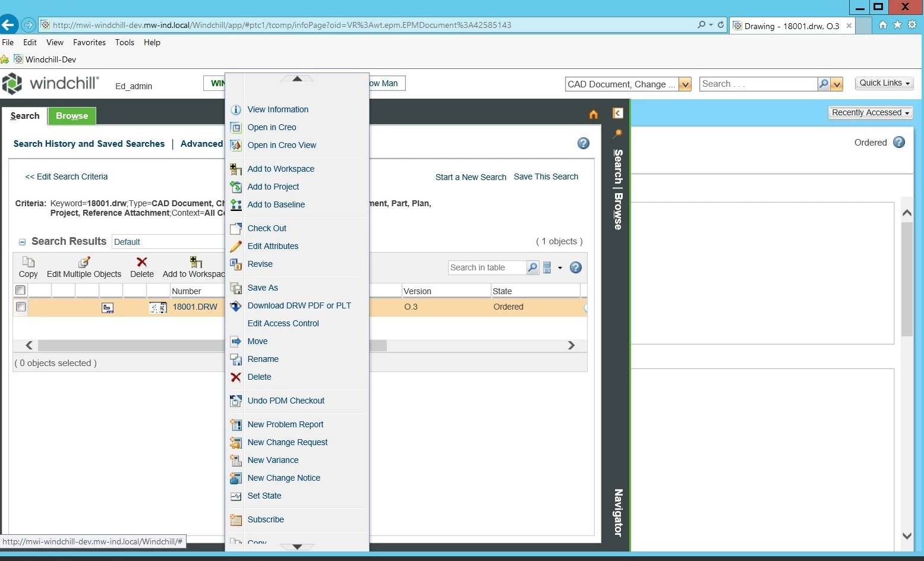The width and height of the screenshot is (924, 561).
Task: Collapse the navigator panel with arrow button
Action: (x=618, y=113)
